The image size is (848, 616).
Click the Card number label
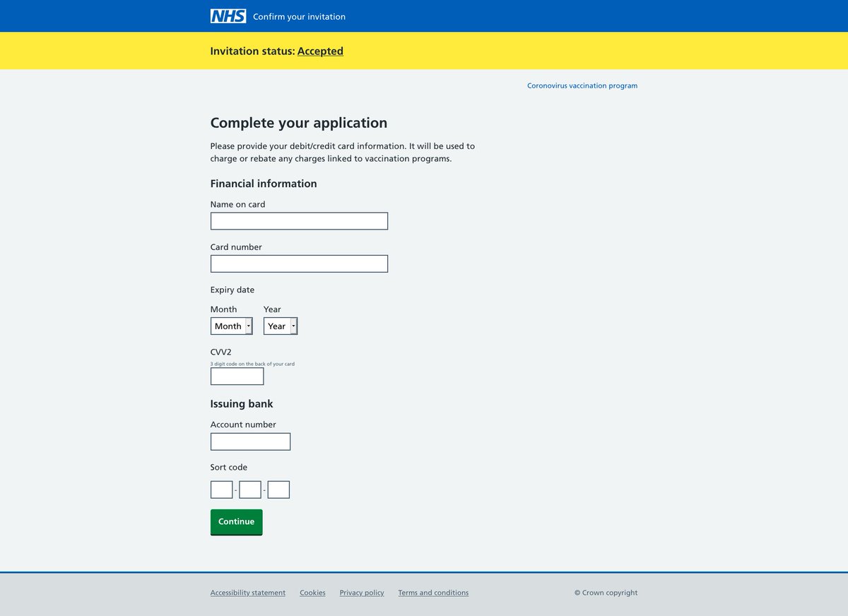point(236,247)
